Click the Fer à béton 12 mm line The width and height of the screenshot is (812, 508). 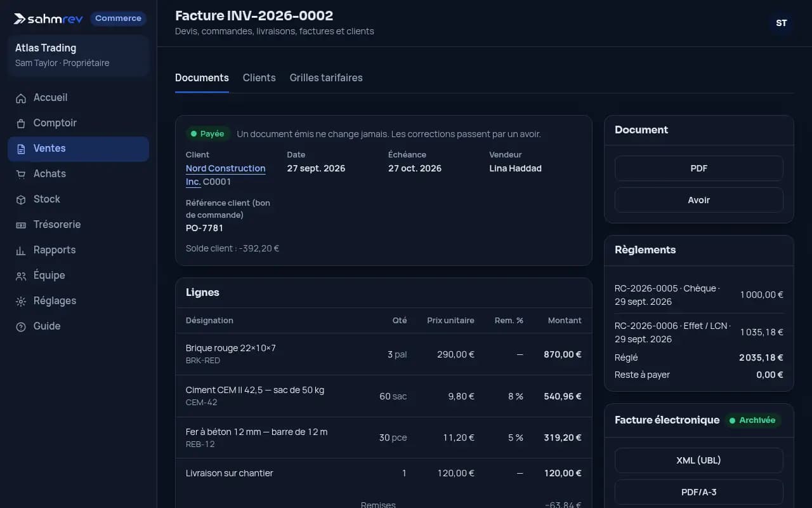(384, 438)
